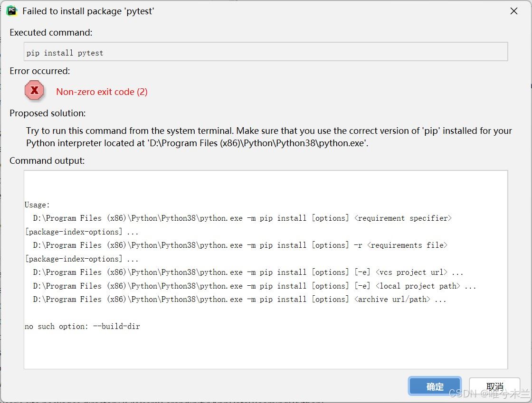Click the "<vcs project url>" usage line
Viewport: 532px width, 403px height.
[248, 272]
